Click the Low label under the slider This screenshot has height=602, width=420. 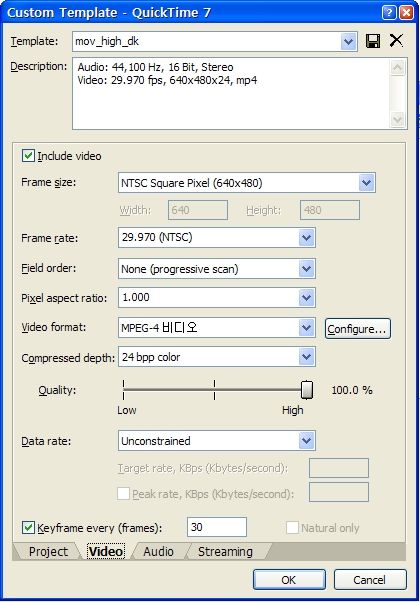pyautogui.click(x=127, y=410)
